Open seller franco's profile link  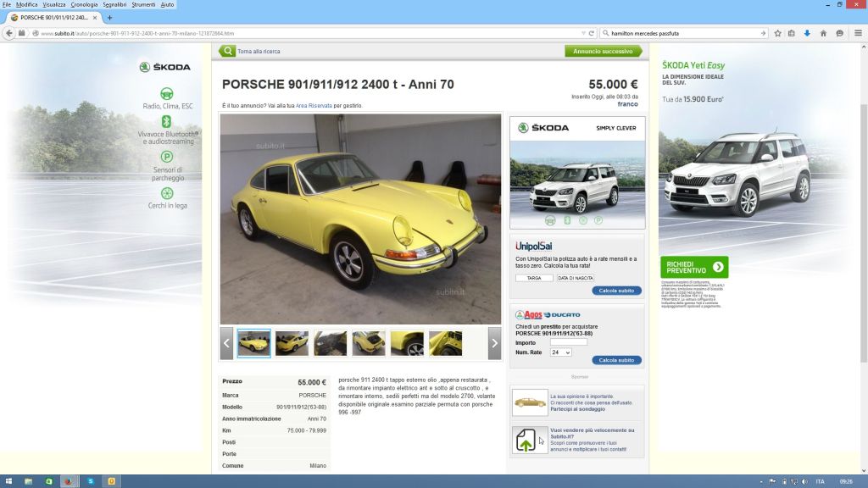point(628,104)
